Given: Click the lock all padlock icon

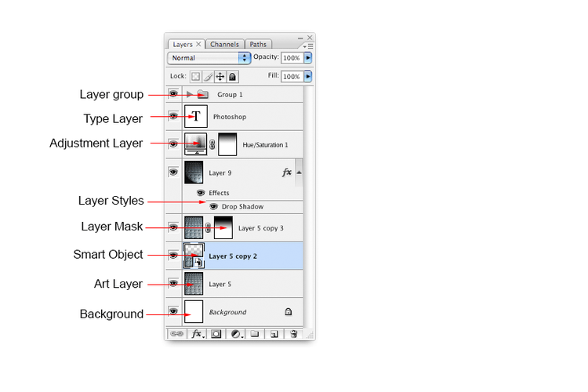Looking at the screenshot, I should coord(233,77).
